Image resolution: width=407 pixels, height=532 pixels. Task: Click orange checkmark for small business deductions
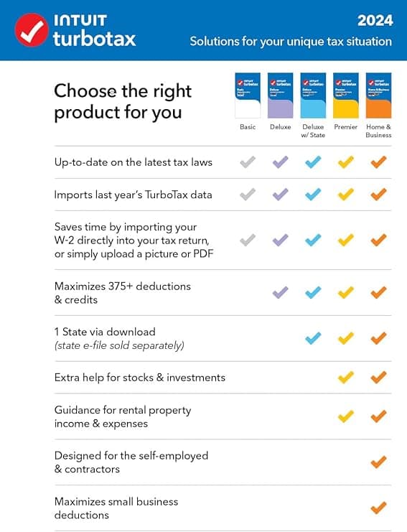click(378, 508)
